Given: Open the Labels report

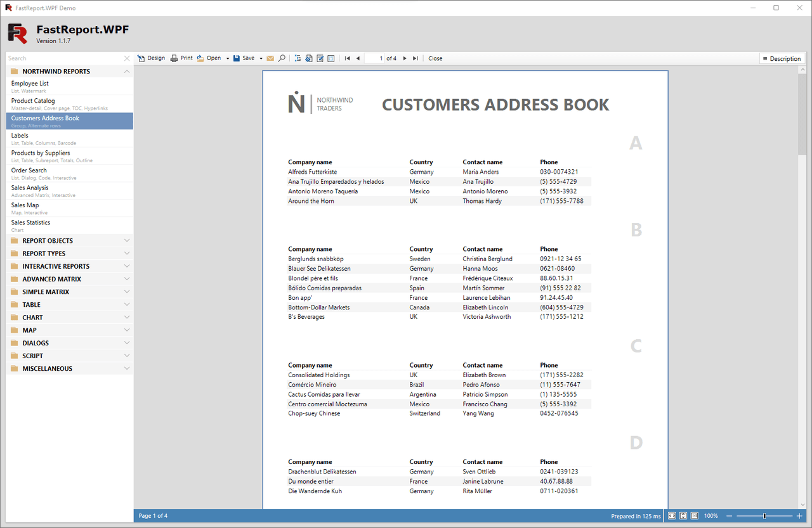Looking at the screenshot, I should click(x=70, y=139).
